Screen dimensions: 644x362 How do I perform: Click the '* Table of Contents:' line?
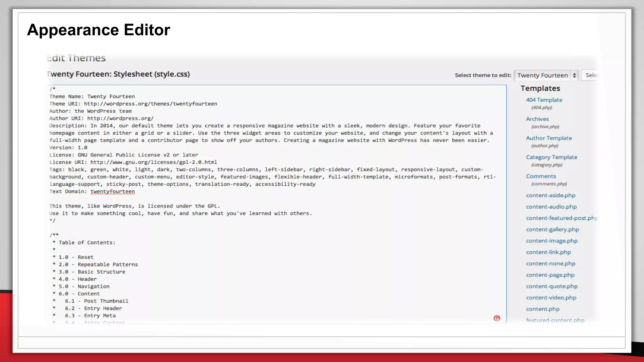84,243
